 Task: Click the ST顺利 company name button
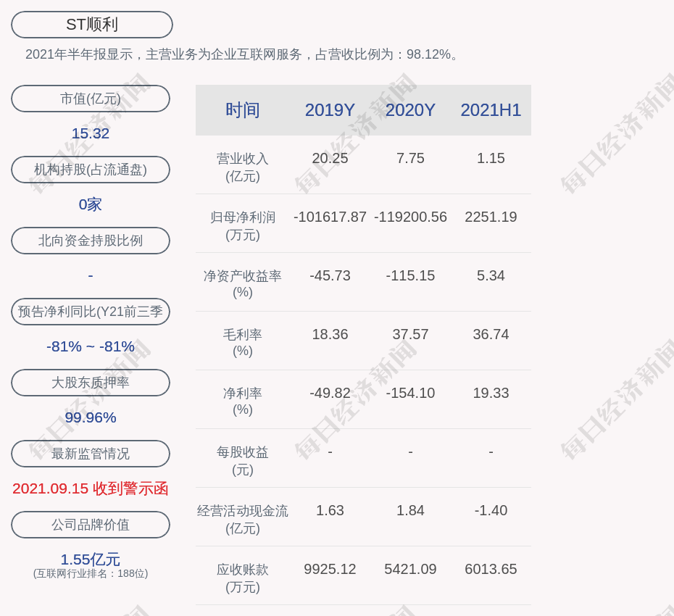point(92,25)
